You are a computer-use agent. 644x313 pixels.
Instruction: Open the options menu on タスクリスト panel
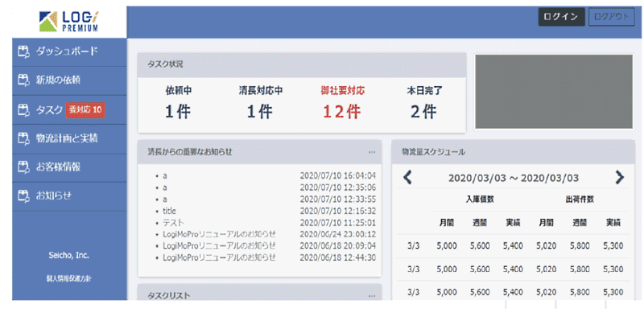[372, 296]
